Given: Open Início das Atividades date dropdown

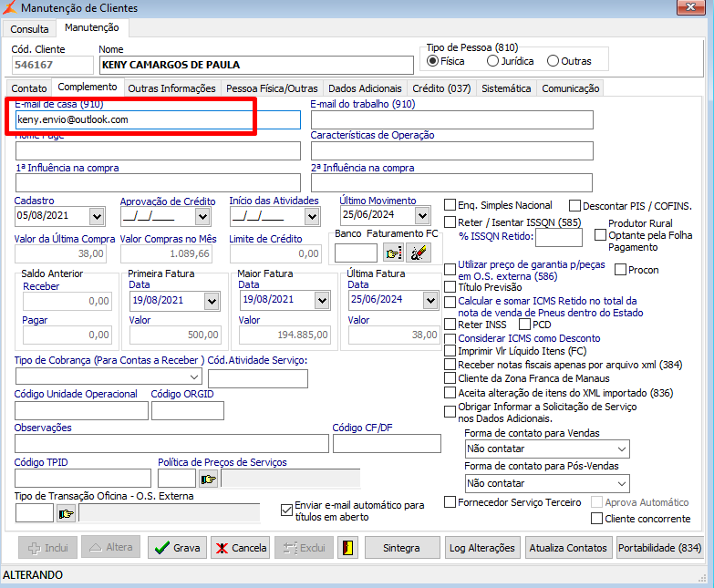Looking at the screenshot, I should pyautogui.click(x=312, y=216).
